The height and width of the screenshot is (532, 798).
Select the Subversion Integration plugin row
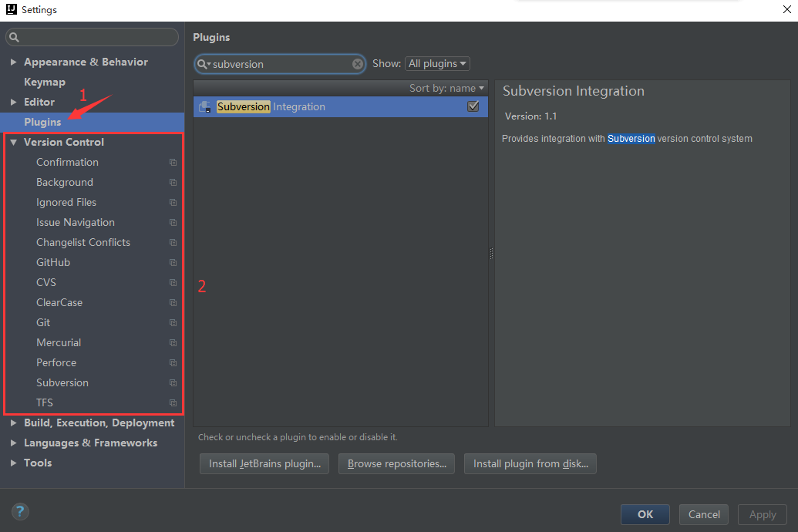pos(341,107)
